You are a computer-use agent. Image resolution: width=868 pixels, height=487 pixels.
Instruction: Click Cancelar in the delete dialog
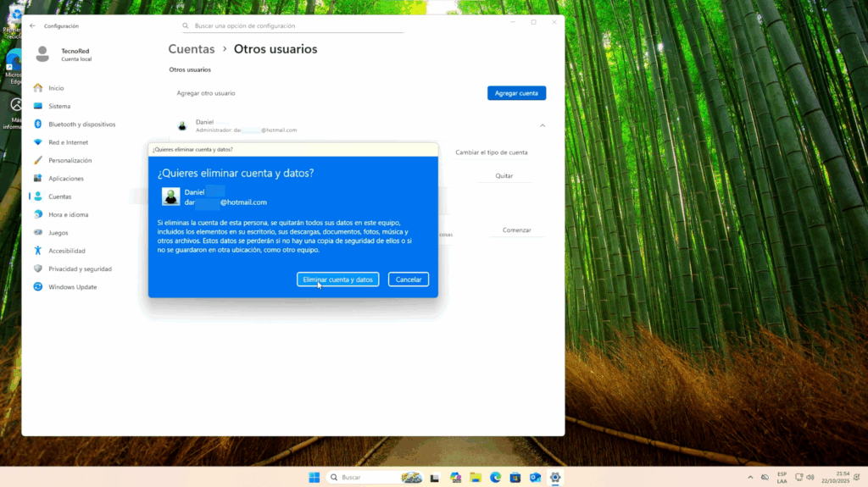[409, 279]
